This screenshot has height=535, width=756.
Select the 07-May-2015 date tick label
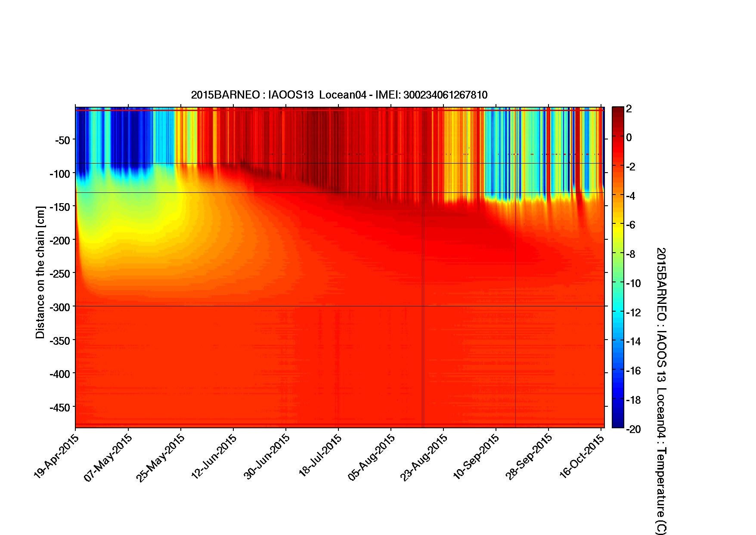(108, 458)
